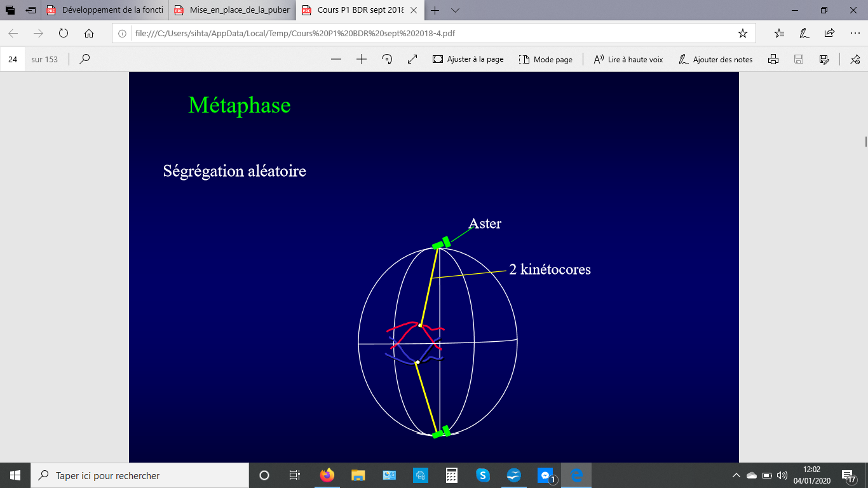
Task: Click the Save icon in PDF toolbar
Action: (799, 59)
